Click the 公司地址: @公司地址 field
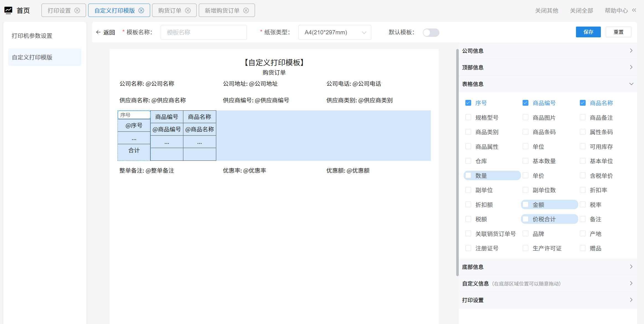This screenshot has width=644, height=324. tap(250, 84)
